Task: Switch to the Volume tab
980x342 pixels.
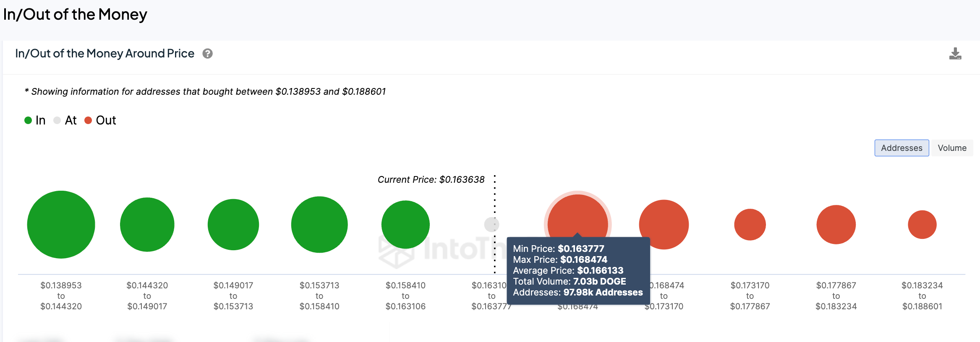Action: [951, 148]
